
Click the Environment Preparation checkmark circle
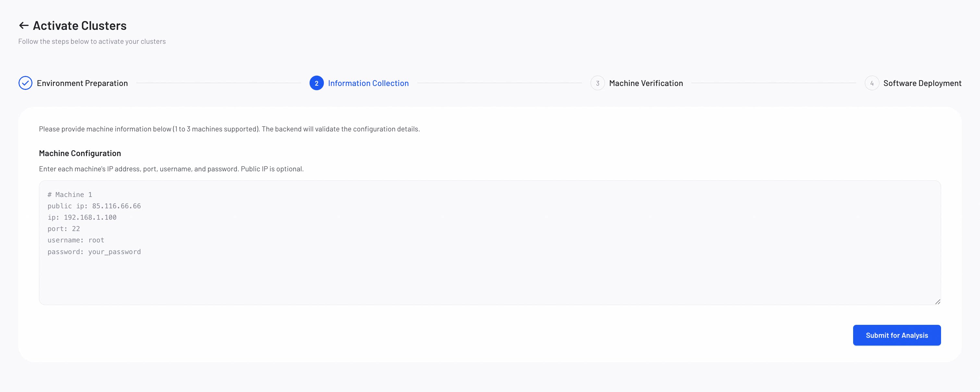coord(26,83)
